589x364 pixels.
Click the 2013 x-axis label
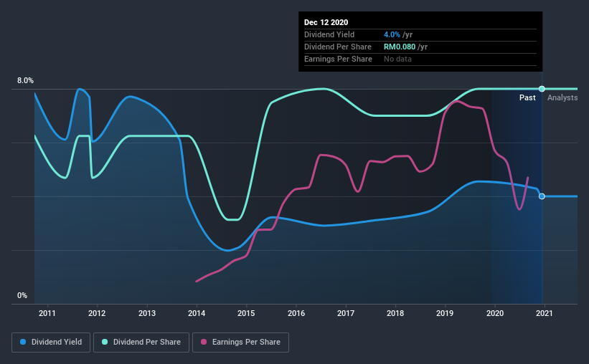point(147,313)
